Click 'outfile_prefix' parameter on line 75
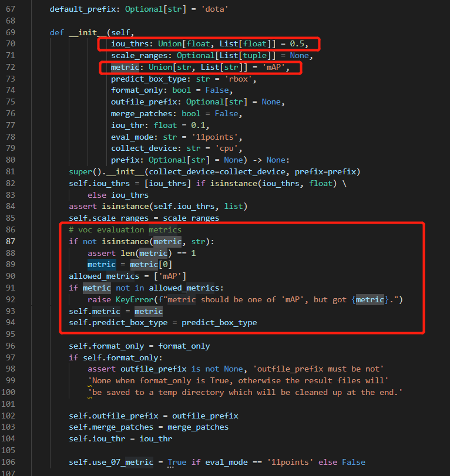 143,102
